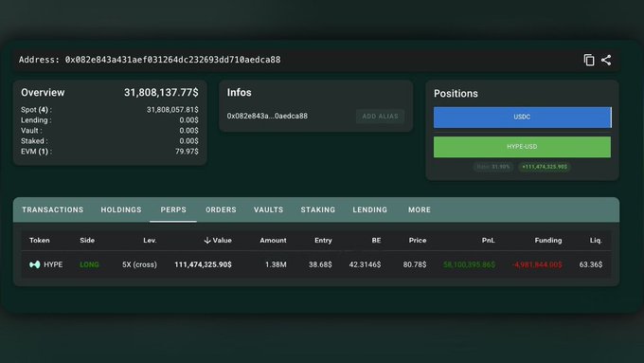Viewport: 644px width, 363px height.
Task: Sort by the Entry column header
Action: (323, 241)
